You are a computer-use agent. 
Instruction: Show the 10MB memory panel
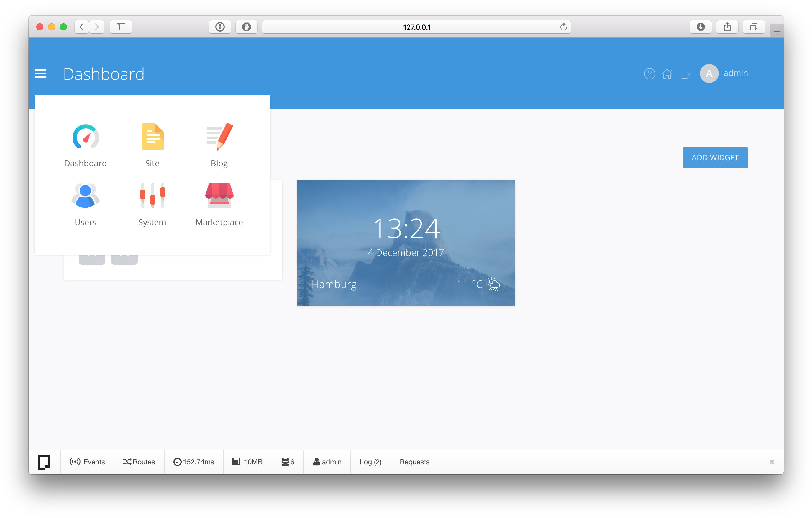[x=247, y=462]
